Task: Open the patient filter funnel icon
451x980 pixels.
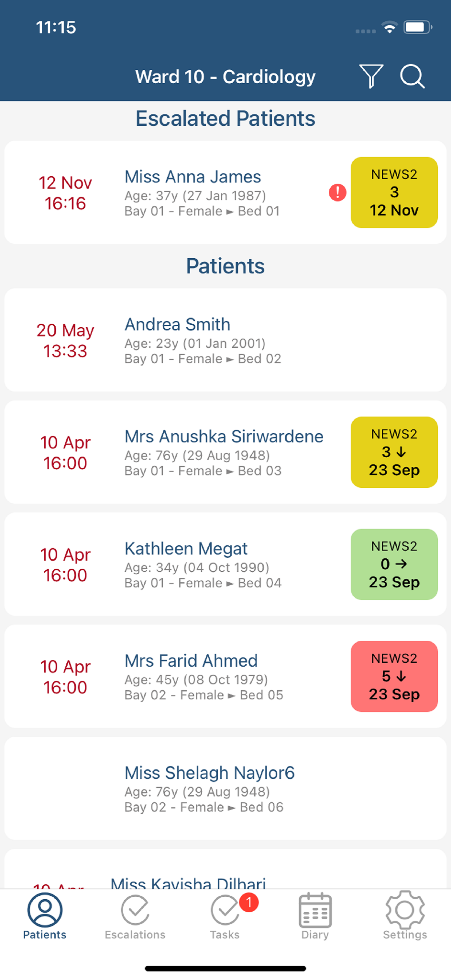Action: (371, 76)
